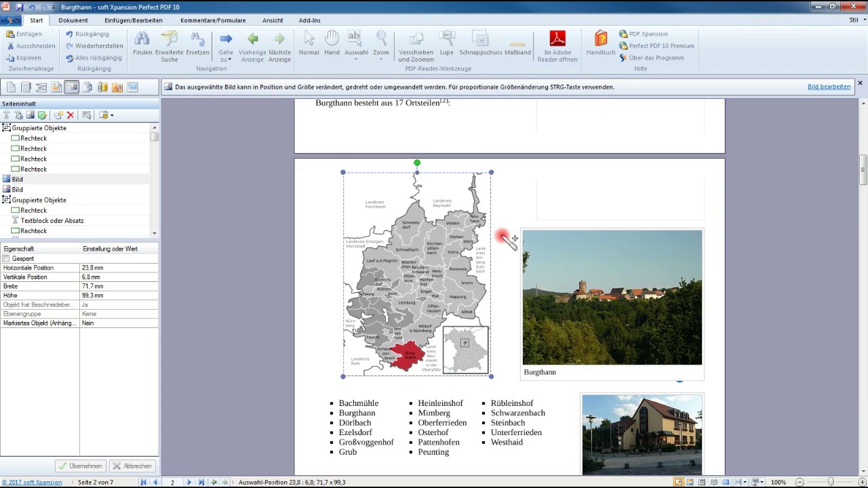The image size is (868, 488).
Task: Switch to the Start ribbon tab
Action: click(36, 20)
